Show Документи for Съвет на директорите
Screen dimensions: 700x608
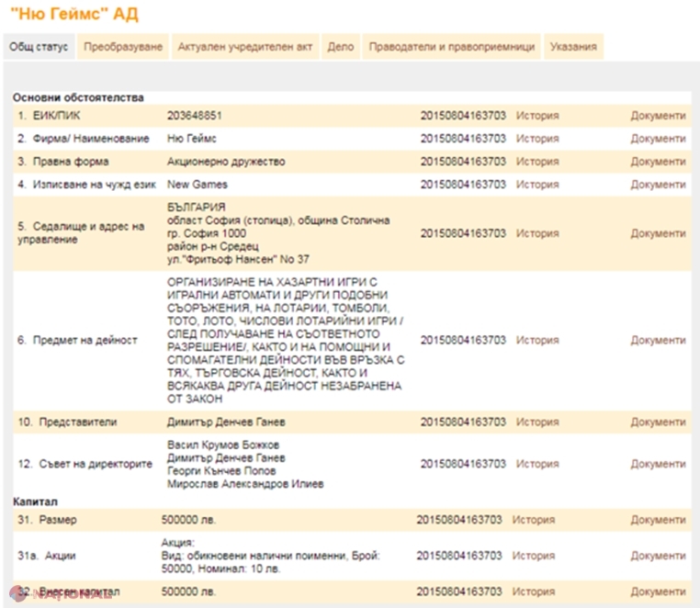(x=658, y=464)
